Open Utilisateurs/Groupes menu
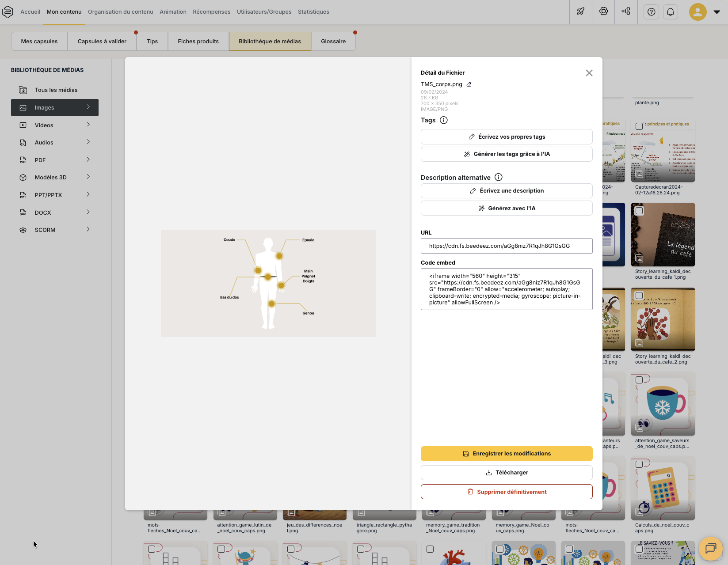 point(264,12)
